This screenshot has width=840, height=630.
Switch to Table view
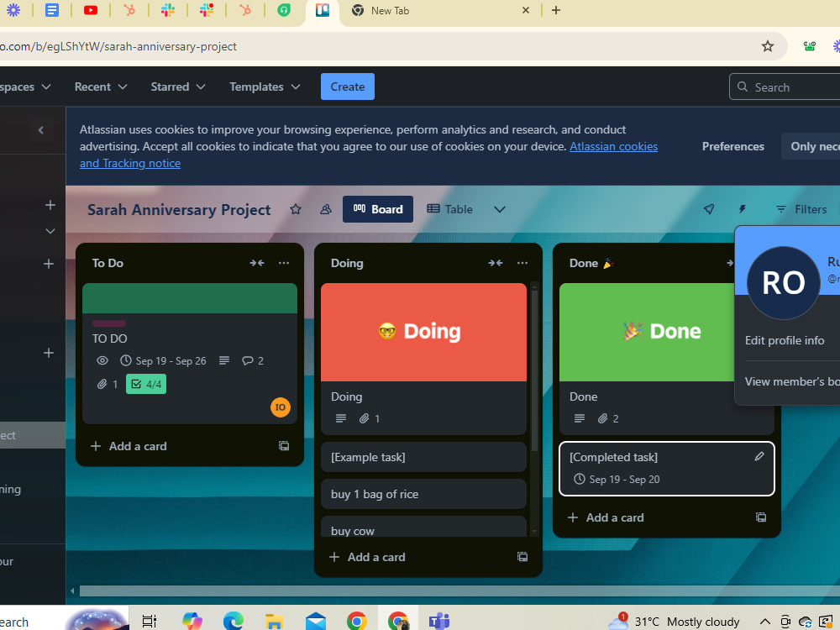tap(450, 209)
